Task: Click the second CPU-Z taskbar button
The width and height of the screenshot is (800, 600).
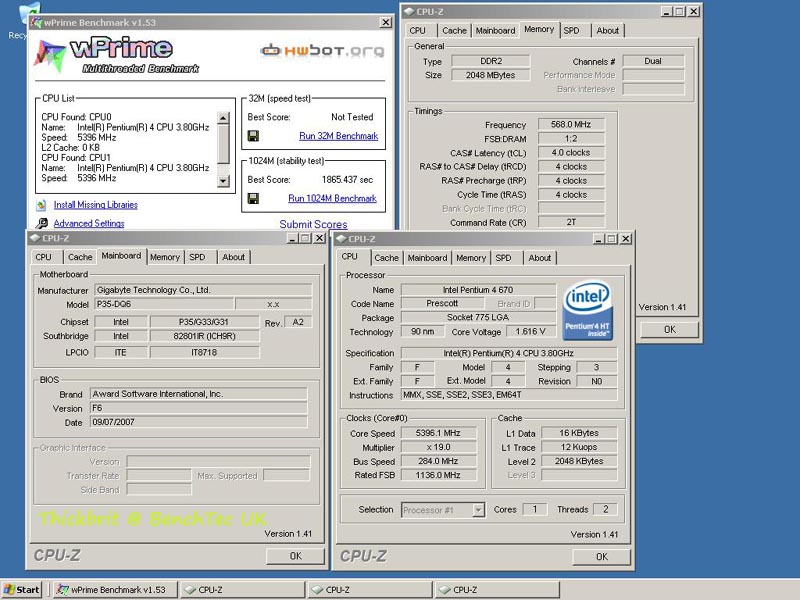Action: (x=370, y=590)
